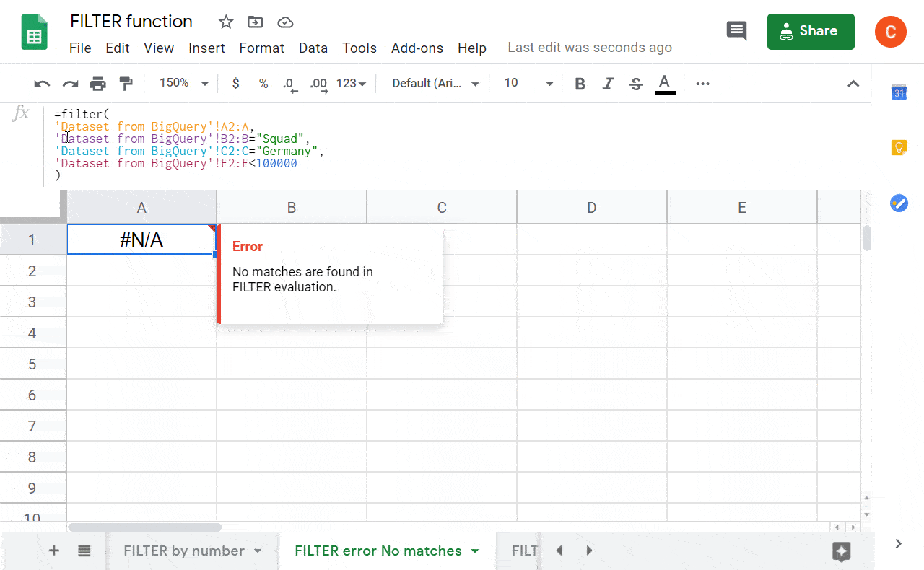Viewport: 924px width, 570px height.
Task: Open the Explore panel
Action: pyautogui.click(x=842, y=551)
